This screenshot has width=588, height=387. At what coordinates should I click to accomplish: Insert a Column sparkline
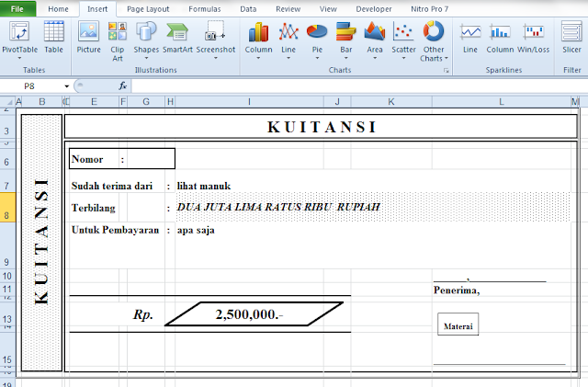(500, 38)
